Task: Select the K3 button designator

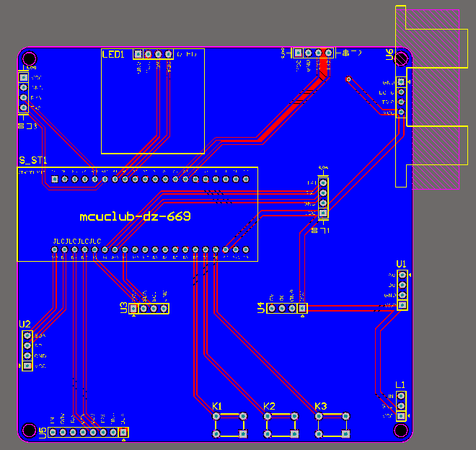Action: 320,406
